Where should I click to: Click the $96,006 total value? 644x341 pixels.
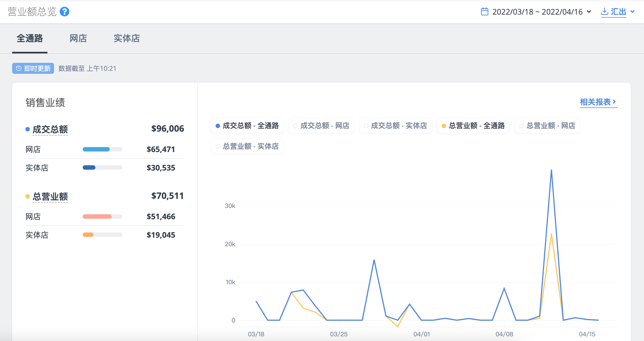(168, 129)
